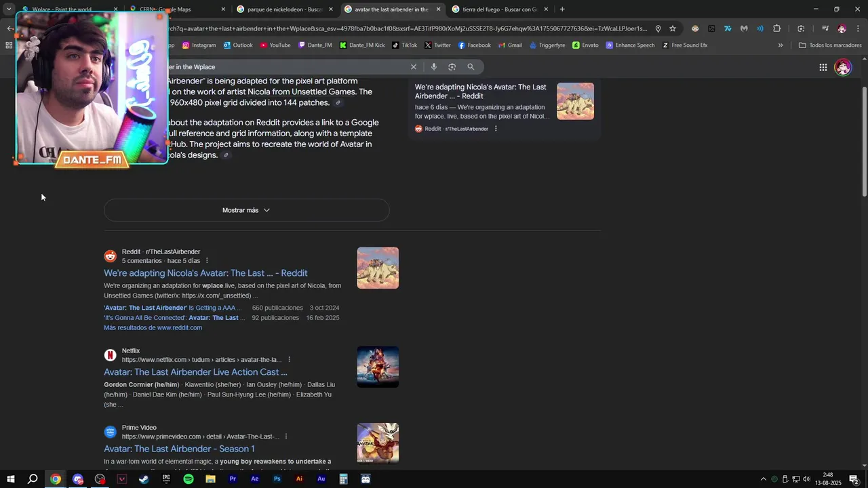Screen dimensions: 868x488
Task: Open the Facebook bookmark
Action: point(475,45)
